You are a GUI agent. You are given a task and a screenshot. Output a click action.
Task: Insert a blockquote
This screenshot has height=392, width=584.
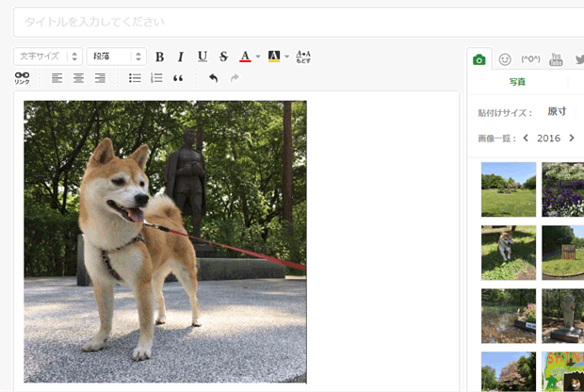click(178, 78)
